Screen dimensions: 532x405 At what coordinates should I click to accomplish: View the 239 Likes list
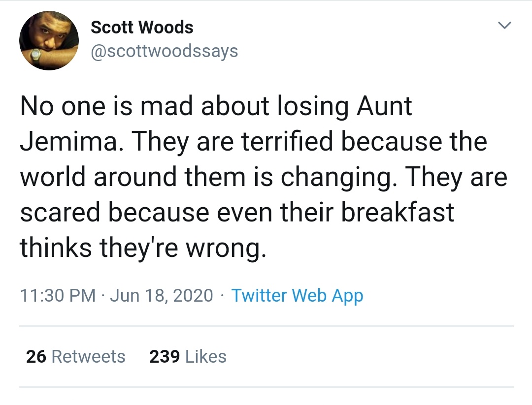[188, 356]
